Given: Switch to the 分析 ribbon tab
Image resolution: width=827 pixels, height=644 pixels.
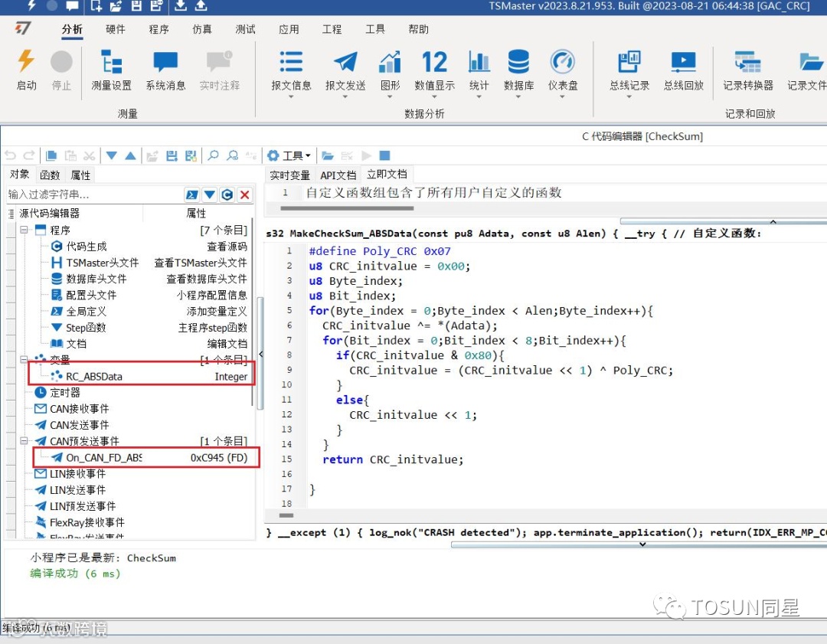Looking at the screenshot, I should pyautogui.click(x=72, y=29).
